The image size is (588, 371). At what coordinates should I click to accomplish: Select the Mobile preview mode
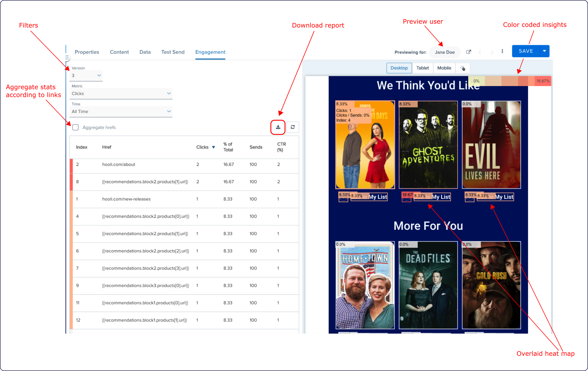point(444,68)
